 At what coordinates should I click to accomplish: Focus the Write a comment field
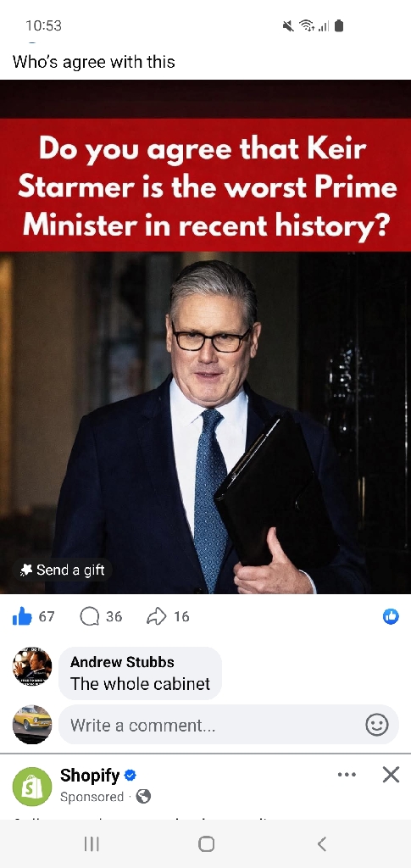(229, 725)
